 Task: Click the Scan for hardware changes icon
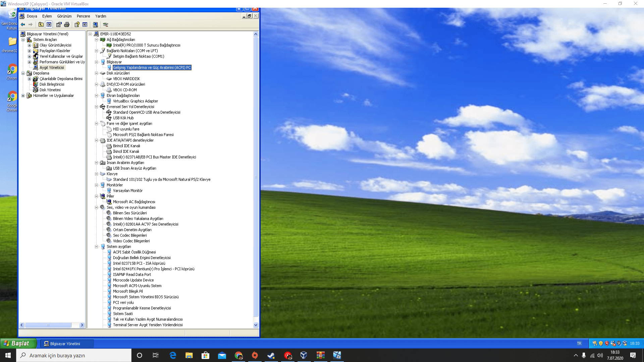(95, 24)
